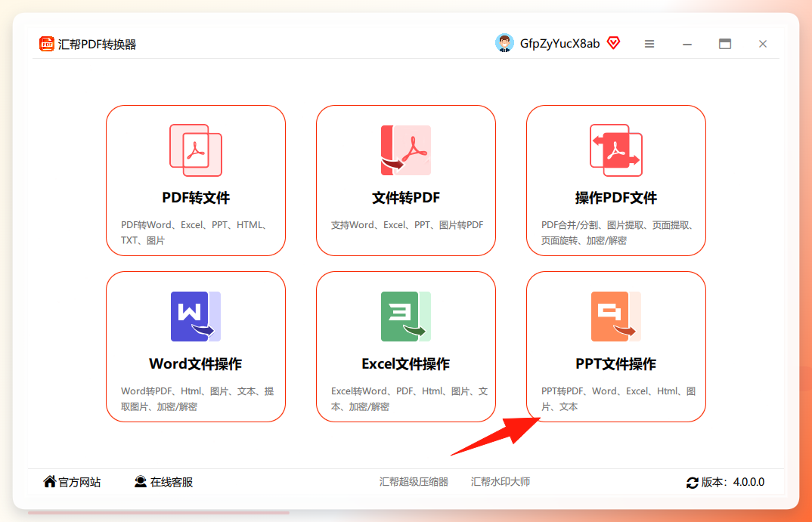Minimize the 汇帮PDF转换器 window
This screenshot has height=522, width=812.
(x=687, y=44)
